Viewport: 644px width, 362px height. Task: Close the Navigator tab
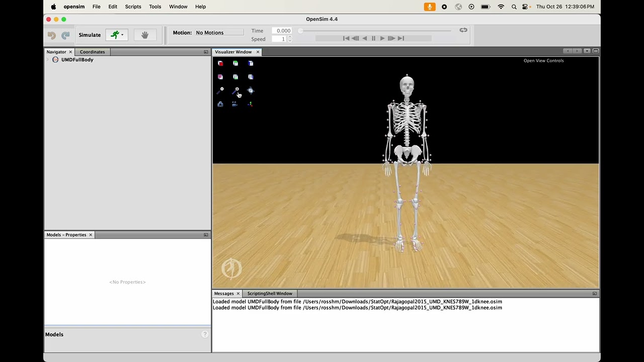[x=70, y=52]
